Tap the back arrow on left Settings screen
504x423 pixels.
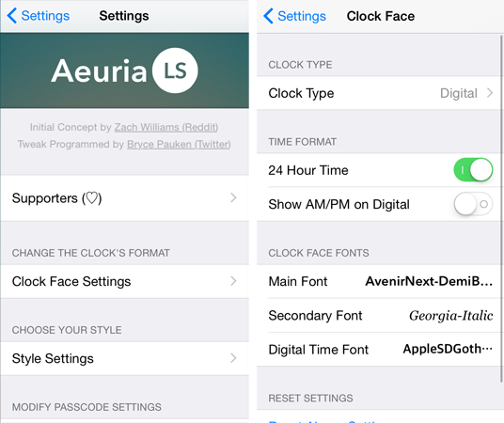pyautogui.click(x=12, y=16)
